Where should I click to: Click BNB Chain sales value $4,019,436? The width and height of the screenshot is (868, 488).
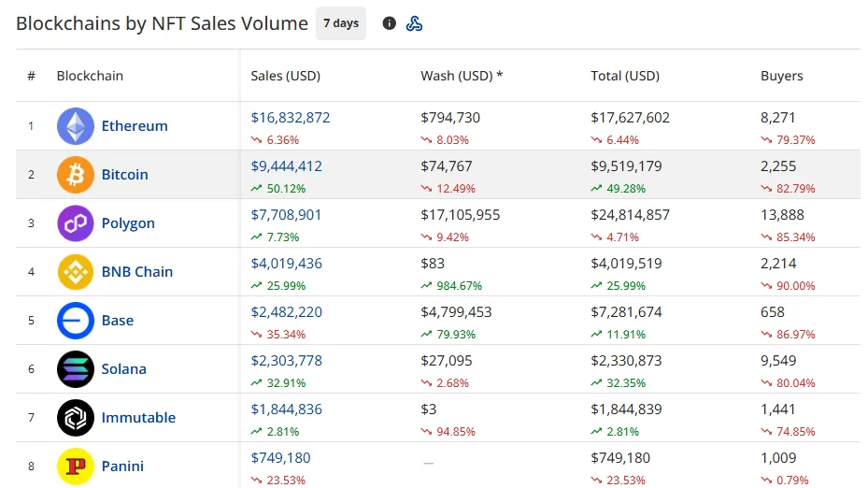[x=286, y=264]
